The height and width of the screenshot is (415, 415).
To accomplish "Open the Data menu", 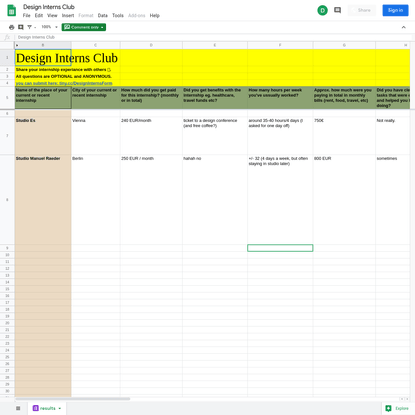I will pyautogui.click(x=103, y=15).
